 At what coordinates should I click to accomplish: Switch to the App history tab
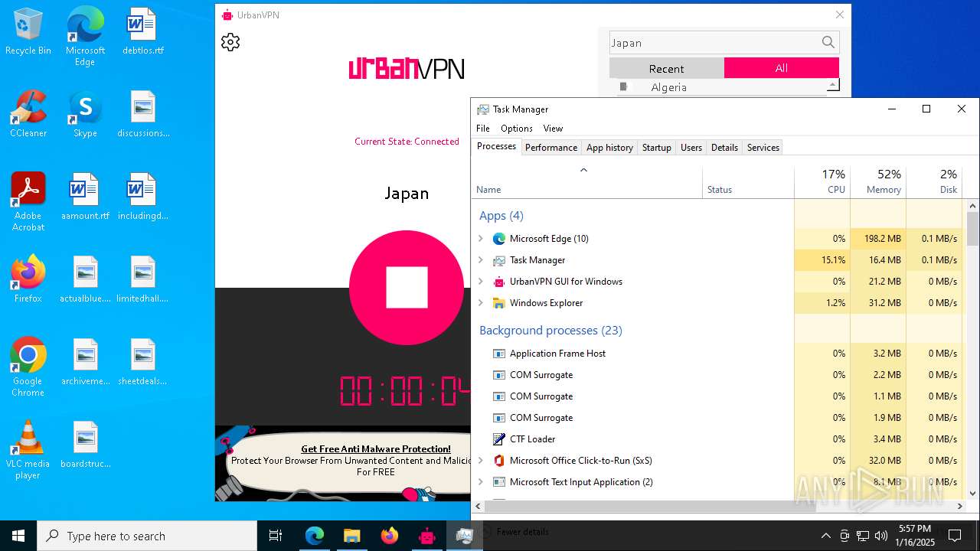click(x=609, y=148)
